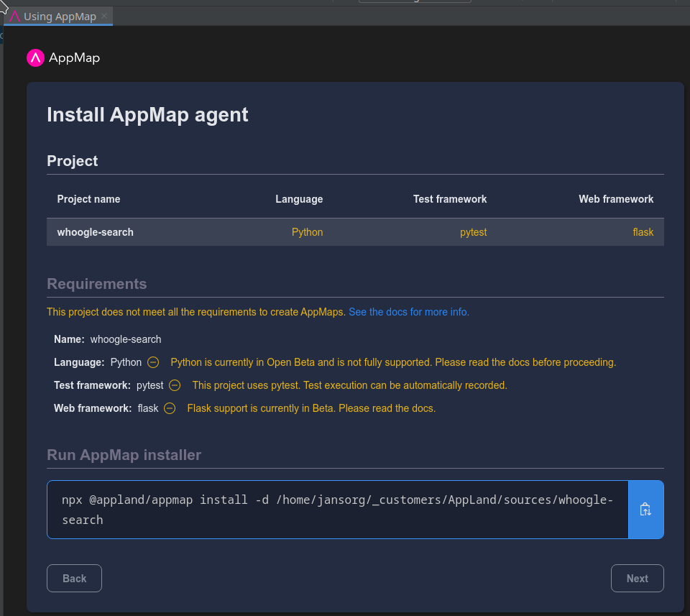Screen dimensions: 690x616
Task: Switch to the Using AppMap tab
Action: pyautogui.click(x=57, y=16)
